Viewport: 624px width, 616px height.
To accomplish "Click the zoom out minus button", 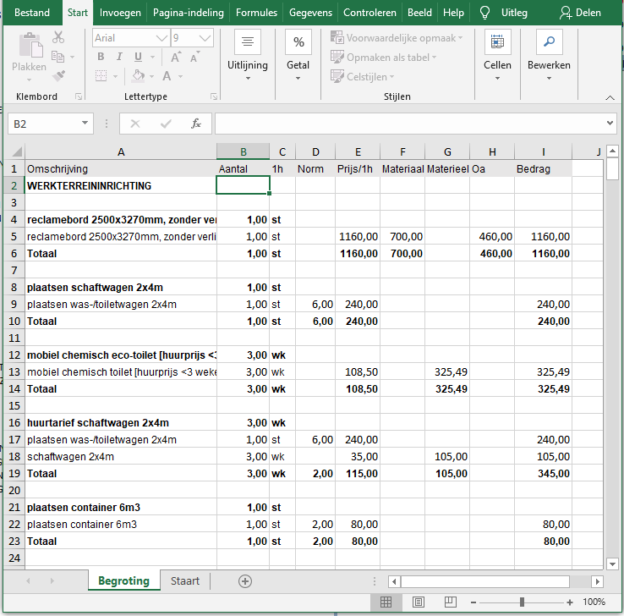I will (473, 602).
